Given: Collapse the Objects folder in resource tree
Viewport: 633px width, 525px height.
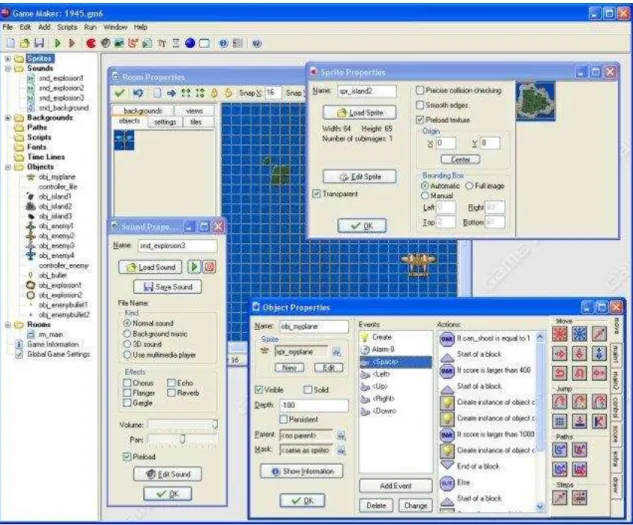Looking at the screenshot, I should coord(8,167).
